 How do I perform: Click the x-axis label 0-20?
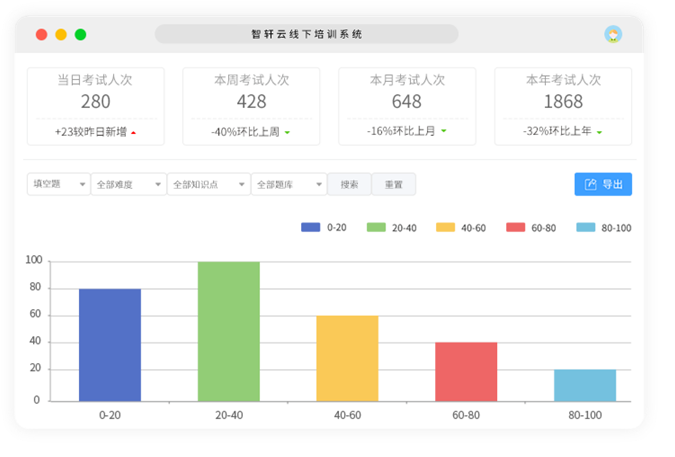pyautogui.click(x=110, y=415)
